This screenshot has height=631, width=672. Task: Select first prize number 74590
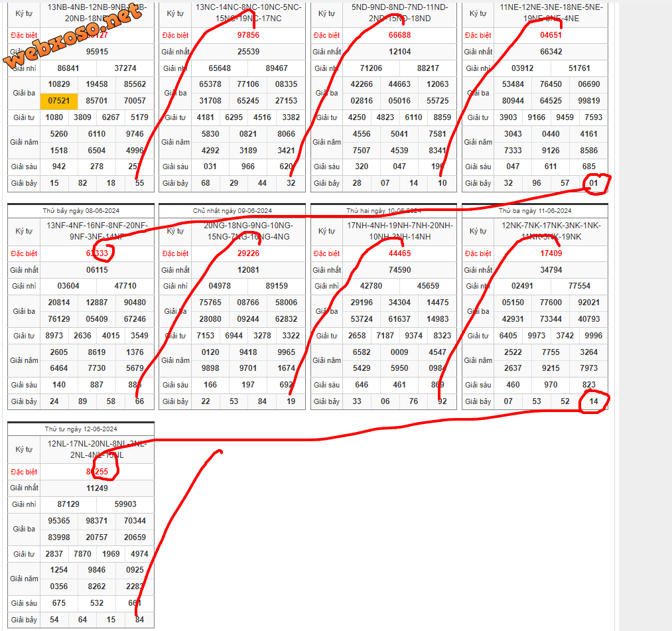coord(399,270)
